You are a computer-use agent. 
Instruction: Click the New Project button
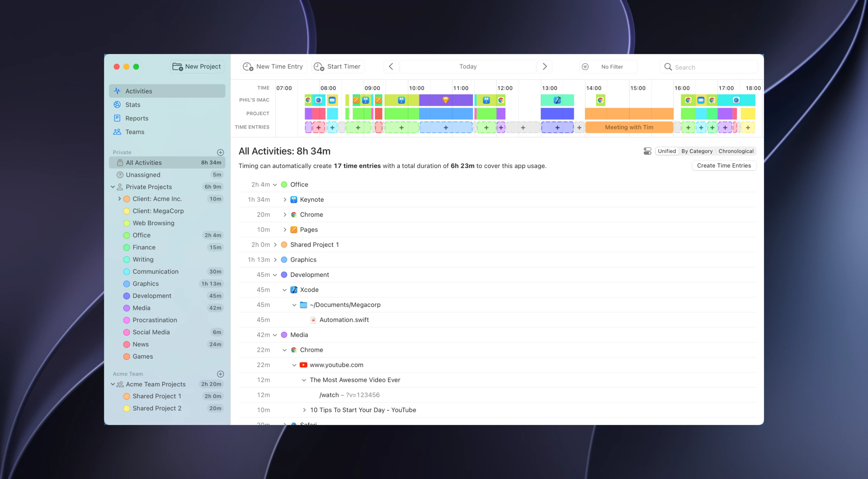point(197,67)
